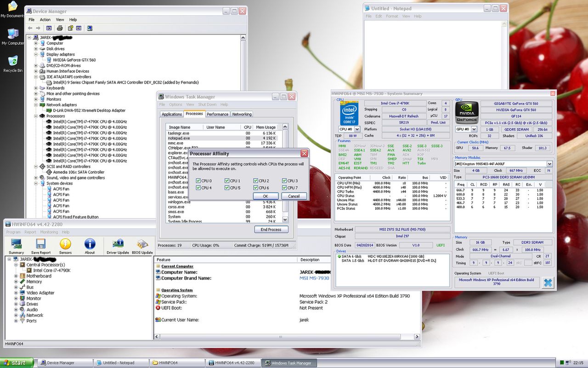Click End Process in Task Manager
Image resolution: width=588 pixels, height=368 pixels.
click(271, 229)
